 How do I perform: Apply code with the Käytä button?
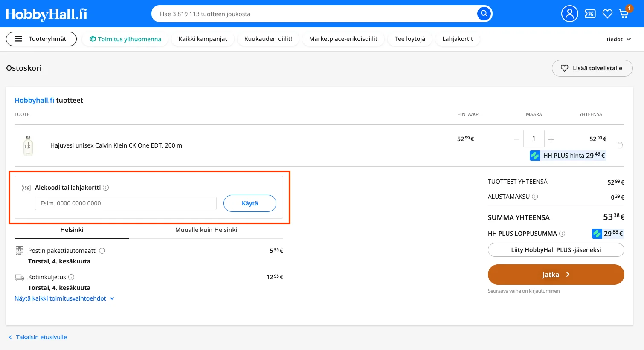pos(250,203)
